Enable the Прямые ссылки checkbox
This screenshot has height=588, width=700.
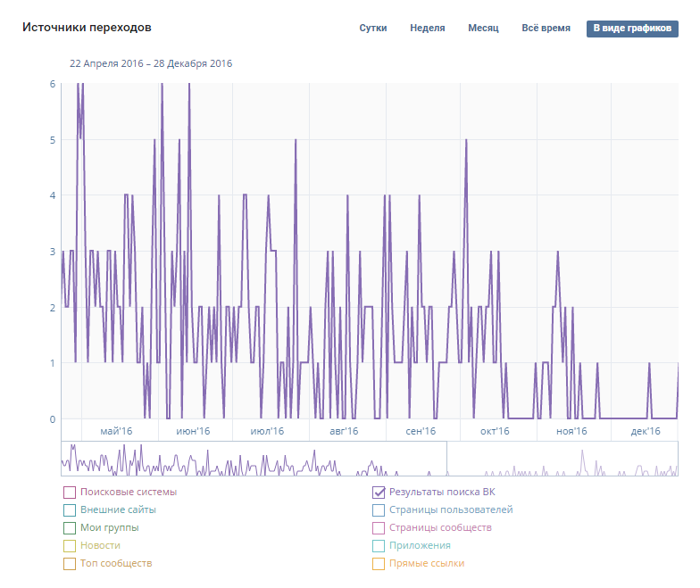pyautogui.click(x=379, y=563)
